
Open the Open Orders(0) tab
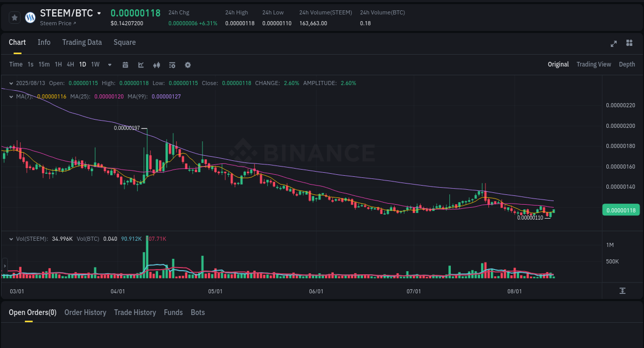point(32,312)
